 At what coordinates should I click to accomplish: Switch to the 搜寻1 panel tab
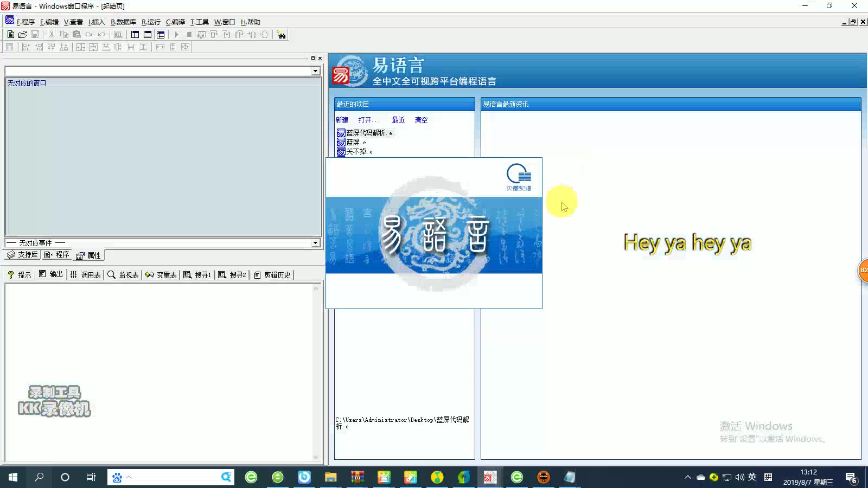point(198,274)
